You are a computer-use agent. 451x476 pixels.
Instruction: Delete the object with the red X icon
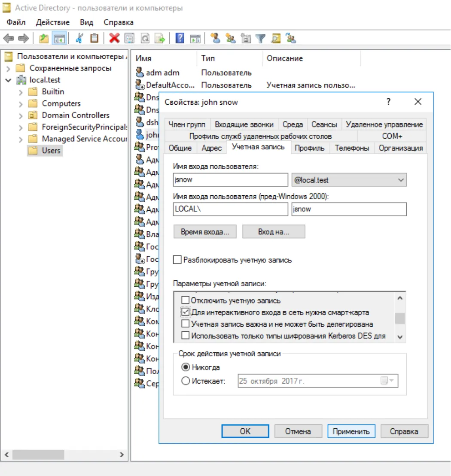(x=114, y=39)
